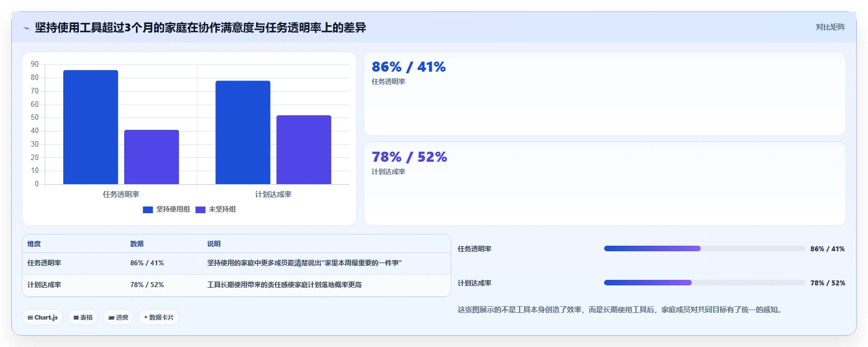Click the panel title about 协作满意度
The height and width of the screenshot is (347, 868).
200,27
